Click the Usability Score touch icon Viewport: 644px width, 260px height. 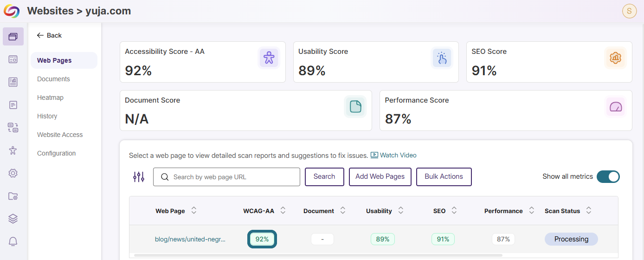click(x=442, y=58)
